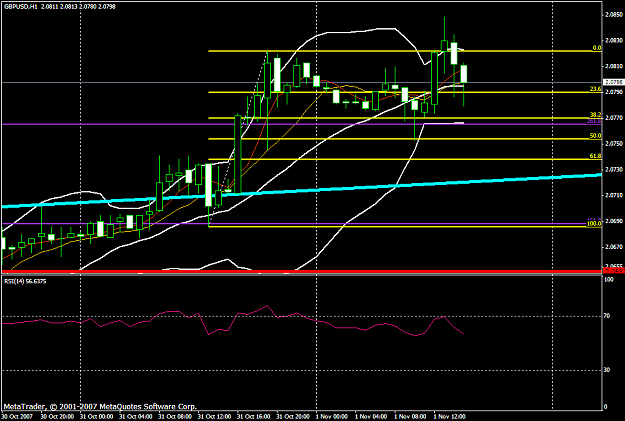Click the current price tag 2.0798
Viewport: 625px width, 421px height.
pyautogui.click(x=614, y=82)
